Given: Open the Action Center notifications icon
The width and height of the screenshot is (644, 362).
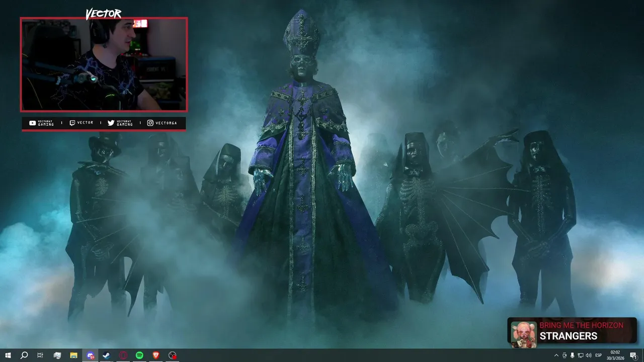Looking at the screenshot, I should pos(633,355).
